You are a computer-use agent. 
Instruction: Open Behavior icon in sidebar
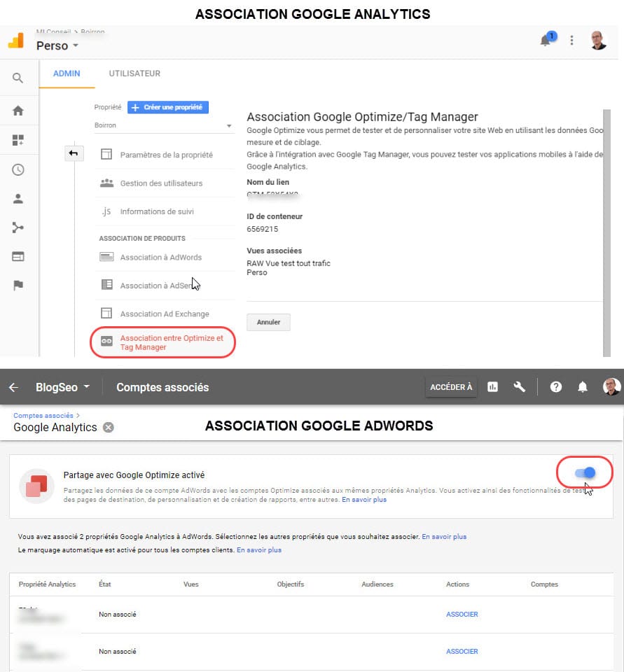click(x=18, y=256)
